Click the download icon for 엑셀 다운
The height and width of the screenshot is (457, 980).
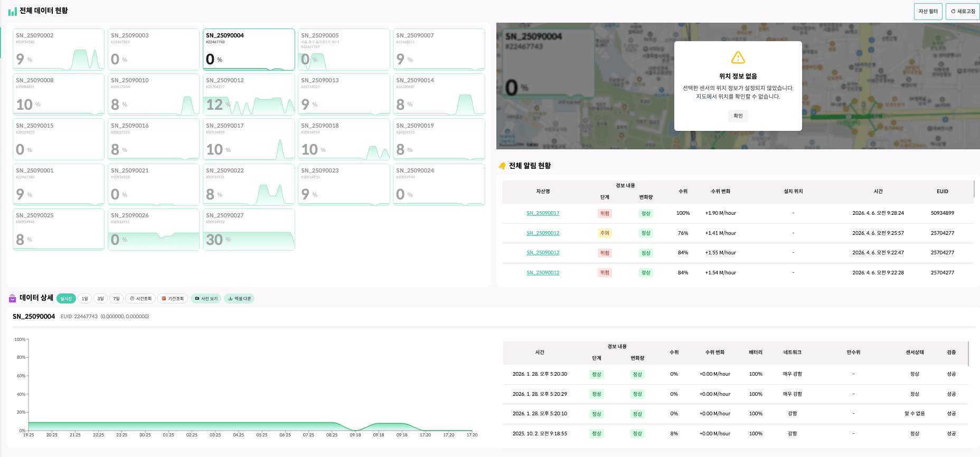coord(230,299)
